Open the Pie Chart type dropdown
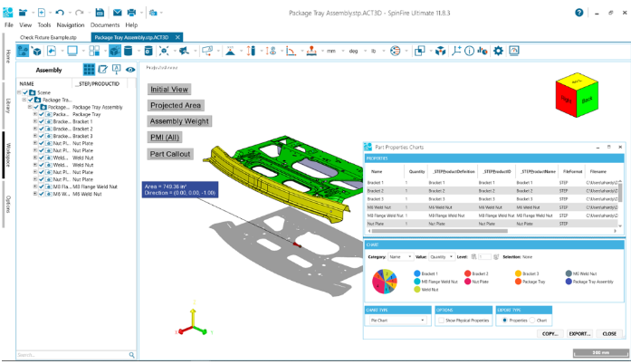This screenshot has width=631, height=364. click(397, 321)
